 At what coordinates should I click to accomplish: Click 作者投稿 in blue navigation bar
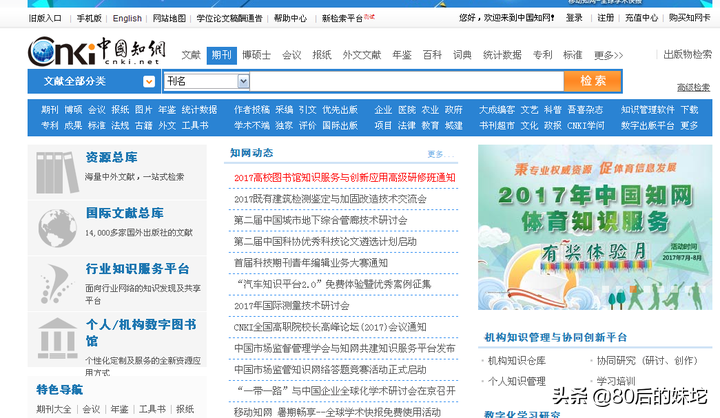click(252, 110)
